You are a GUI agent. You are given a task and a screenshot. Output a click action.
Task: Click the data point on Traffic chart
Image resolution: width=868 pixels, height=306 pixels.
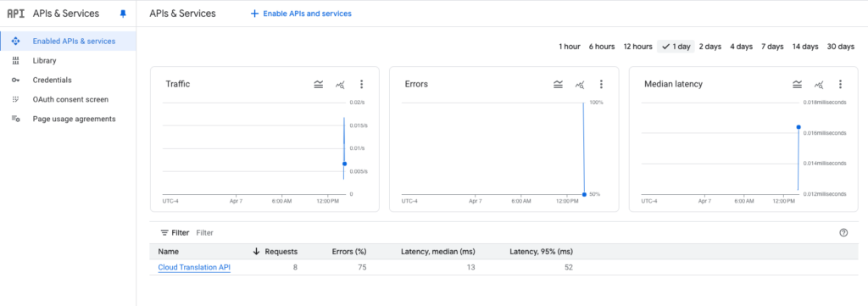click(x=344, y=164)
